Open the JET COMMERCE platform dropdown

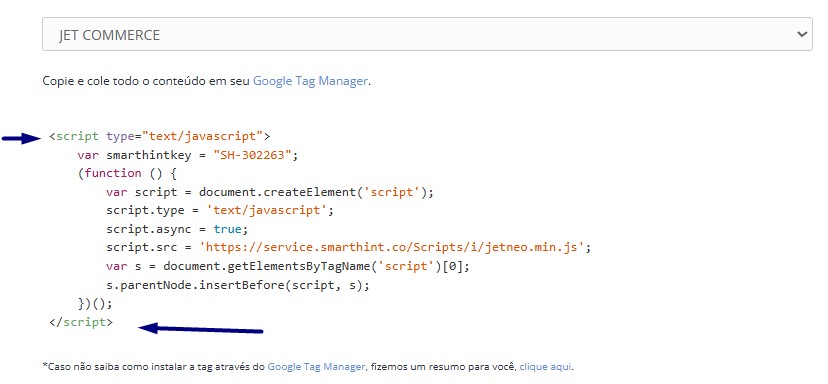click(427, 34)
